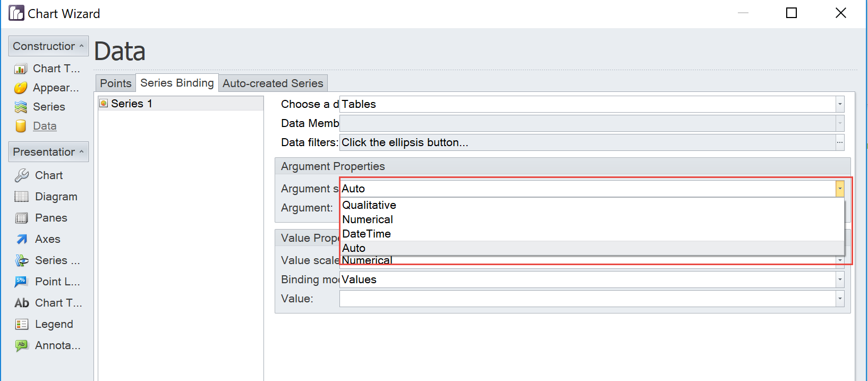Open the Binding mode Values dropdown
The image size is (868, 381).
click(840, 280)
